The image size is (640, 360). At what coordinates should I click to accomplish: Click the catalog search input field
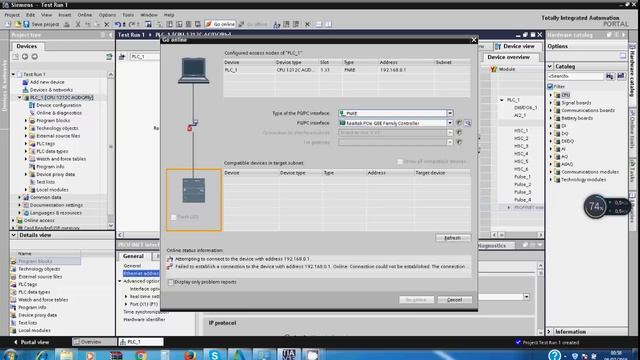click(x=576, y=76)
